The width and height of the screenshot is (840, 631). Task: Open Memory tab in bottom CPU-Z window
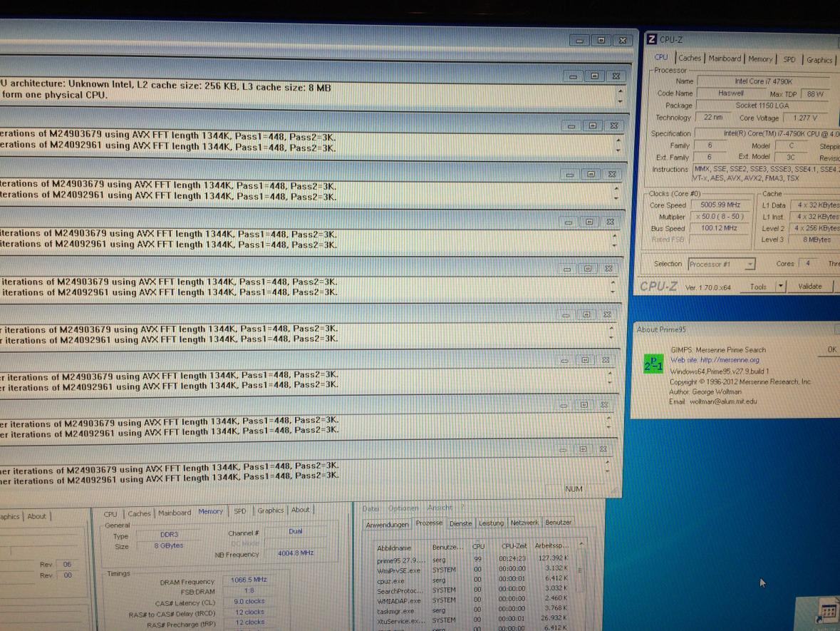coord(211,511)
